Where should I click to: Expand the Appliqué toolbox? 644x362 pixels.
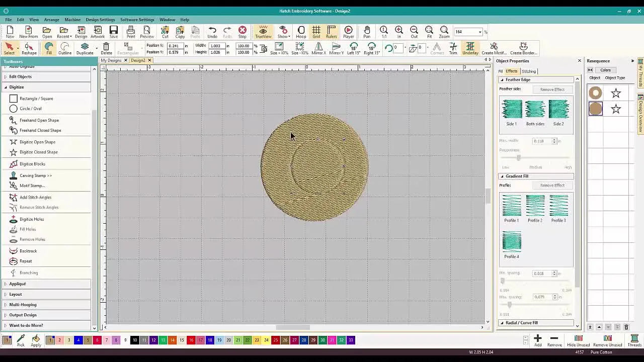(17, 283)
